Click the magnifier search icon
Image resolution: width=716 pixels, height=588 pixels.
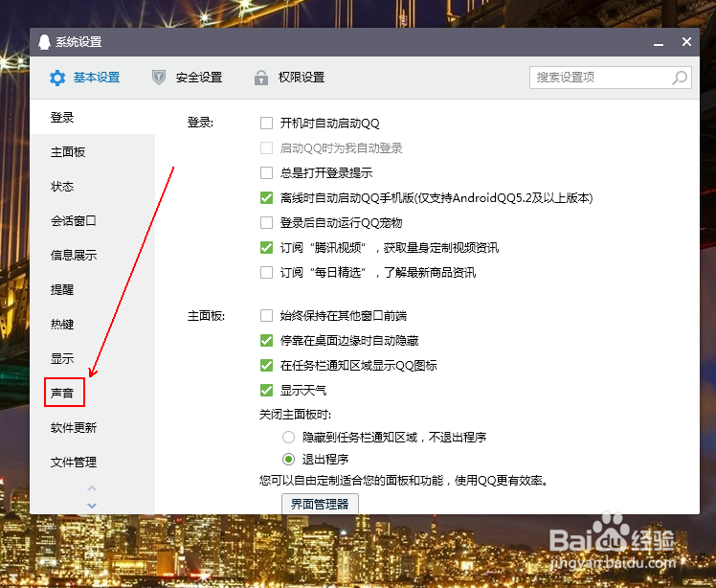pos(679,78)
